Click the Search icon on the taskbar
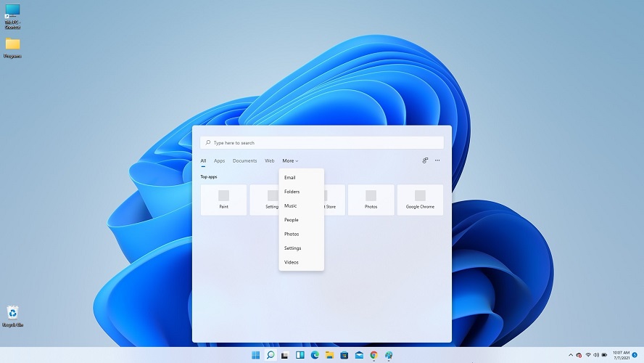Viewport: 644px width, 363px height. [271, 355]
